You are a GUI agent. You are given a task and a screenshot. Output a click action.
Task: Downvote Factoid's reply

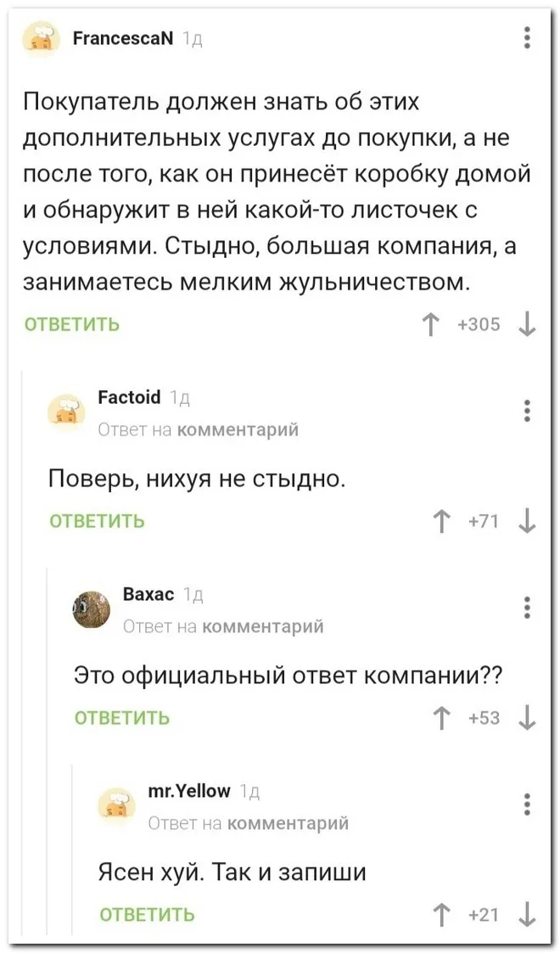click(x=526, y=520)
